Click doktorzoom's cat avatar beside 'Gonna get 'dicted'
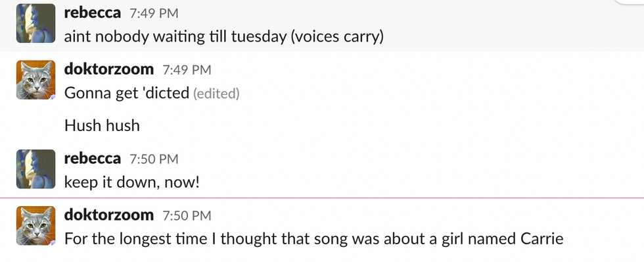Viewport: 644px width, 262px height. point(35,80)
